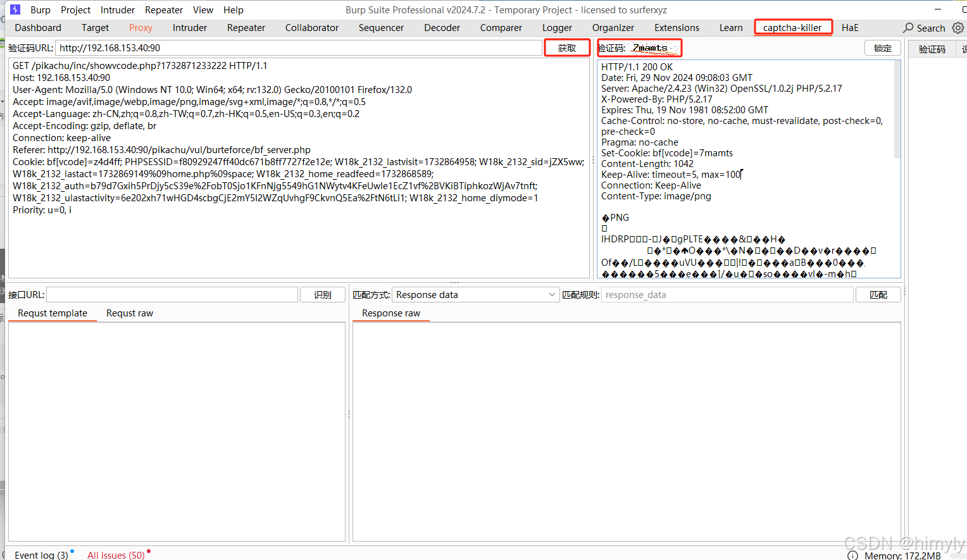
Task: Switch to the Dashboard tab
Action: pyautogui.click(x=38, y=28)
